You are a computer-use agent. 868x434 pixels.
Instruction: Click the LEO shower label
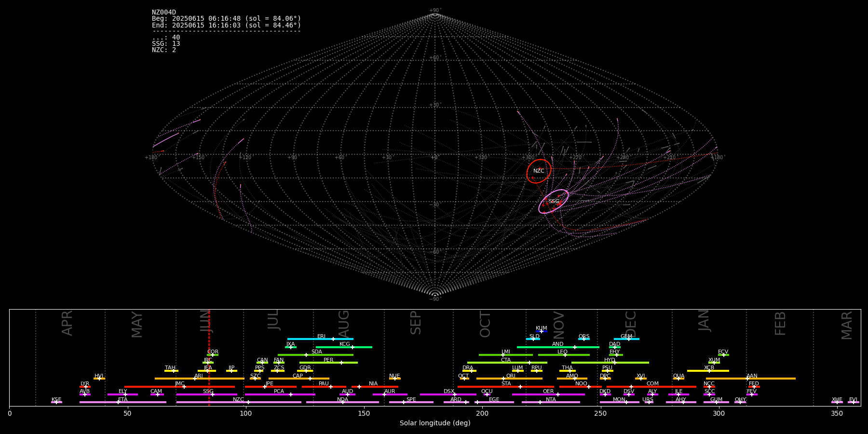point(563,352)
